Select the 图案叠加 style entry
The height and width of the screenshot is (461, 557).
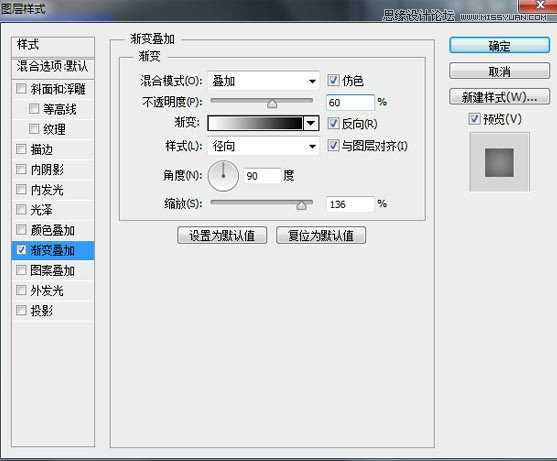(52, 271)
